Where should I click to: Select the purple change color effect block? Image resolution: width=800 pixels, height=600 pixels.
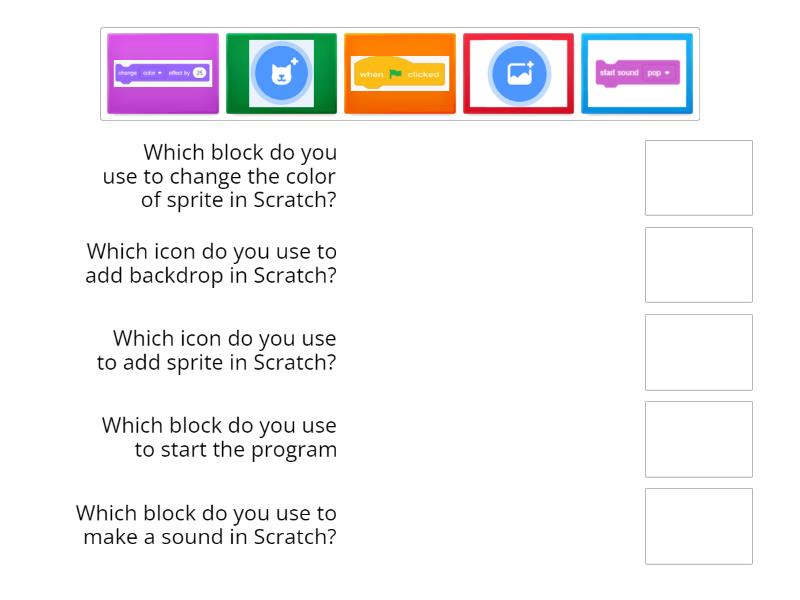(x=163, y=73)
